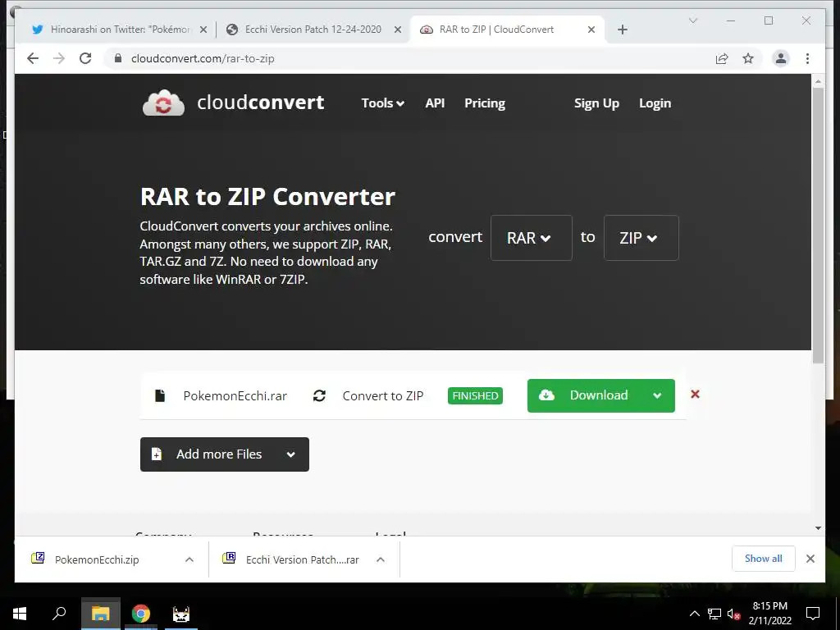Switch to Hinoarashi on Twitter tab
The width and height of the screenshot is (840, 630).
[x=119, y=30]
